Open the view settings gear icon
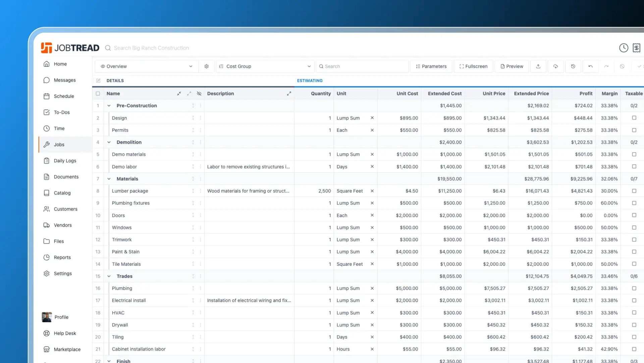Viewport: 644px width, 363px height. (x=207, y=66)
